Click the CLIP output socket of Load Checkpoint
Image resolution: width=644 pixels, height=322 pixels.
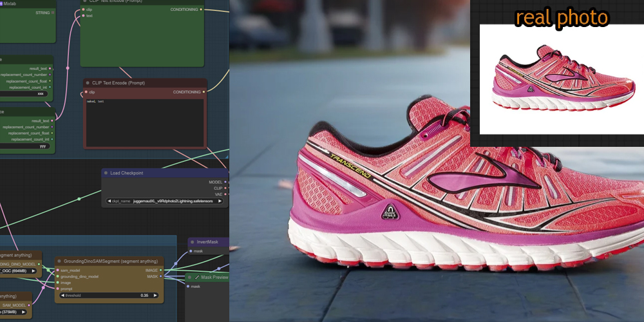point(225,188)
